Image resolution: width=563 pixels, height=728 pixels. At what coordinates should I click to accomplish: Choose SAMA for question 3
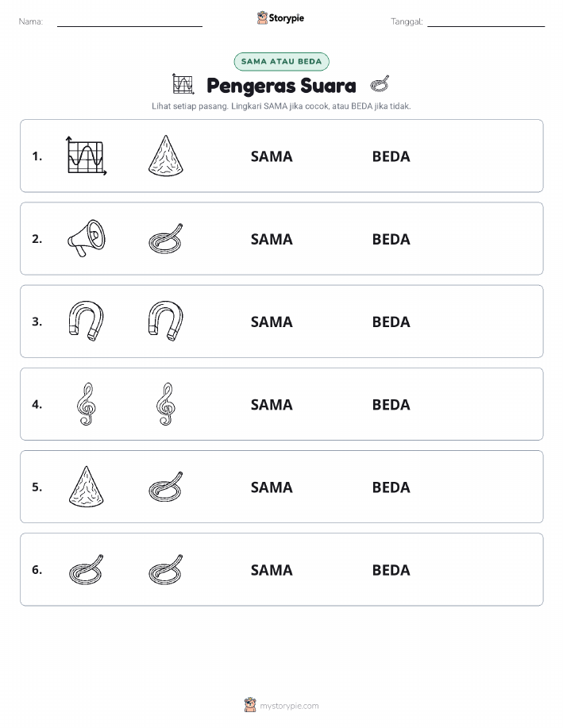coord(272,322)
